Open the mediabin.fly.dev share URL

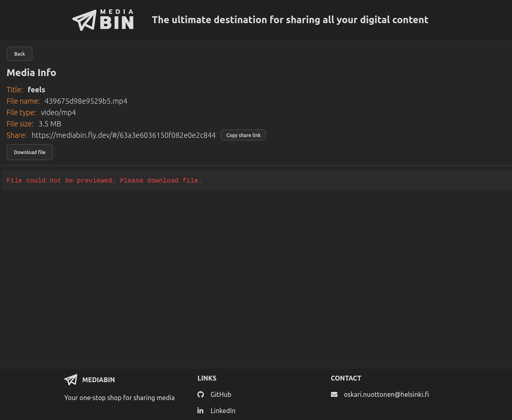click(x=123, y=135)
